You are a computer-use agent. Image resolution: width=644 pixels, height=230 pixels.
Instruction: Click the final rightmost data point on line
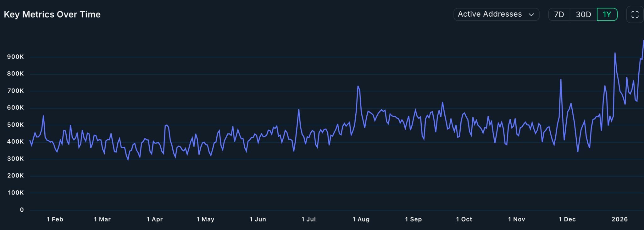643,41
